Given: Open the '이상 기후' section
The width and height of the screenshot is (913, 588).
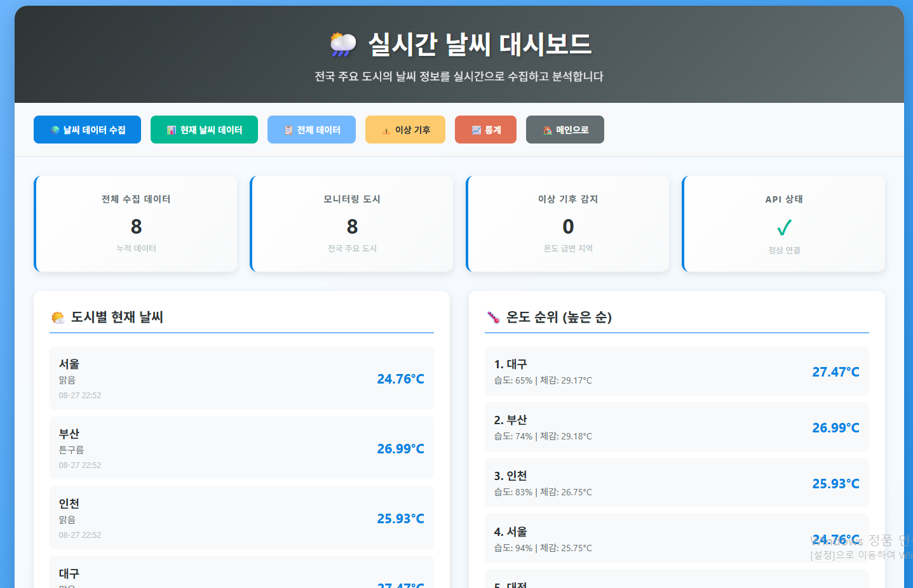Looking at the screenshot, I should 405,130.
